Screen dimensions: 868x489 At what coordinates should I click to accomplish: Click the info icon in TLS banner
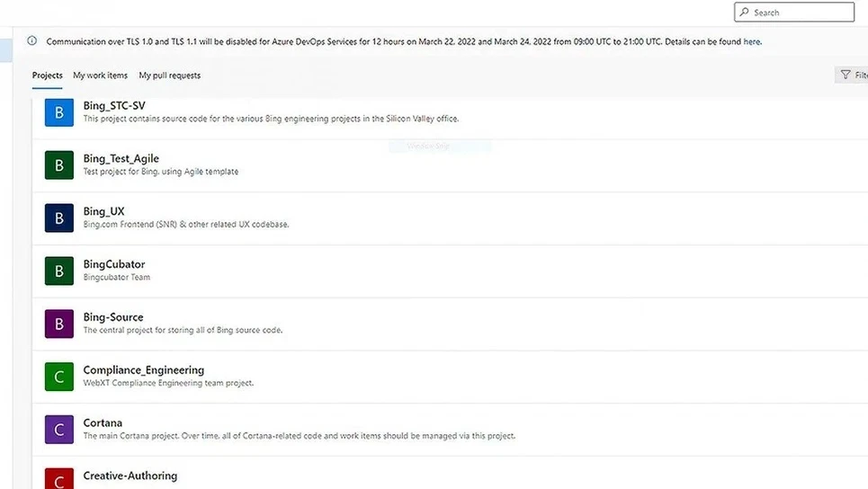pyautogui.click(x=32, y=41)
